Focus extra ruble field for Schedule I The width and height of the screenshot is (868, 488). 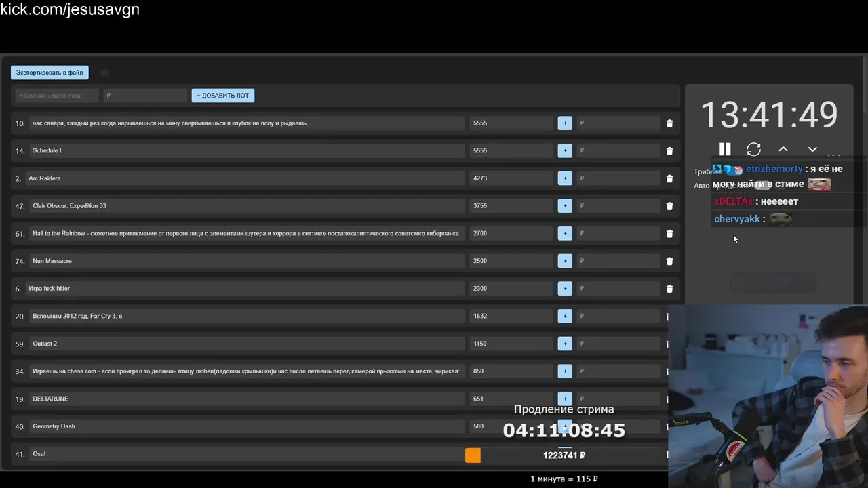click(x=618, y=150)
